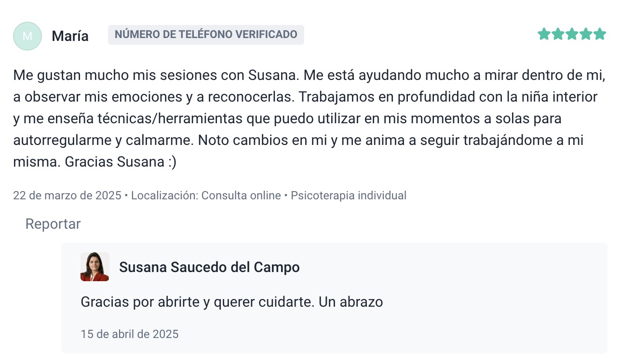Viewport: 620px width, 364px height.
Task: Click the review line mentioning técnicas/herramientas
Action: [287, 118]
